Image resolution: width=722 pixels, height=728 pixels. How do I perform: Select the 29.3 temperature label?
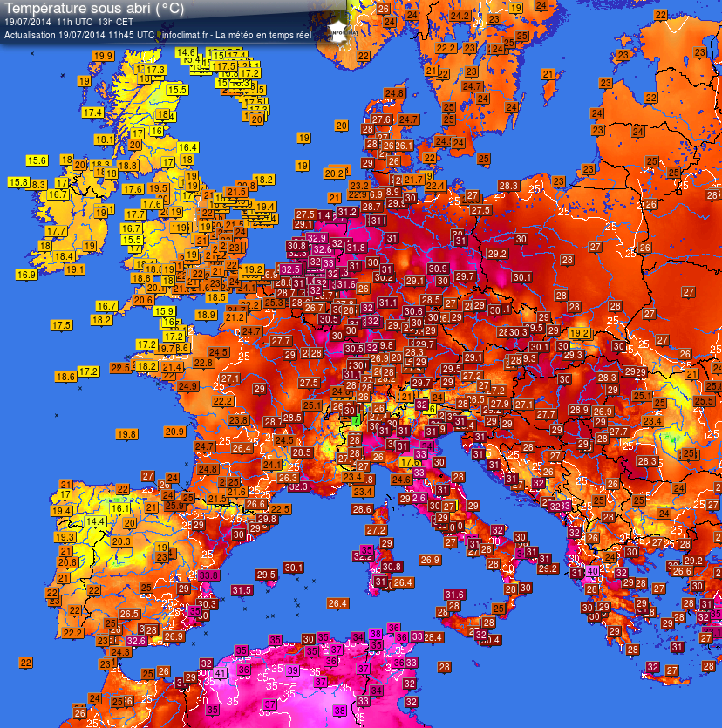573,354
